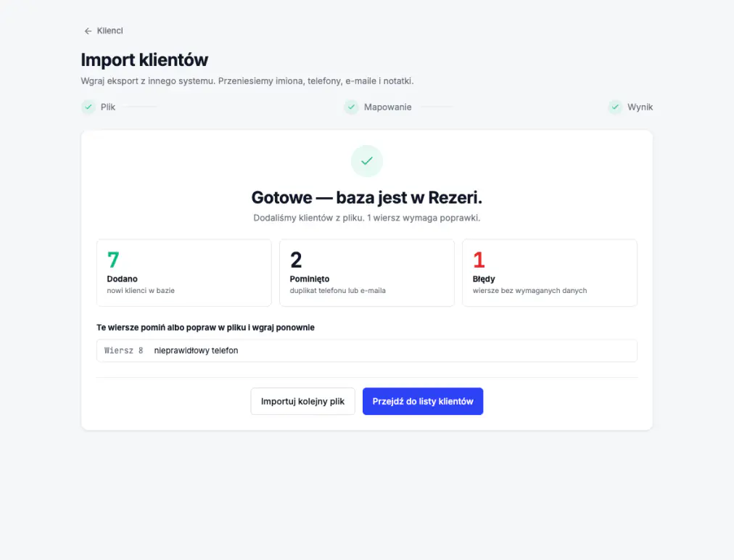This screenshot has height=560, width=734.
Task: Click 'wiersze bez wymaganych danych' text
Action: click(529, 290)
